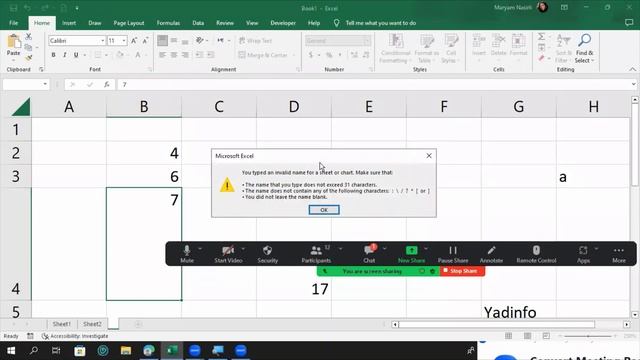
Task: Open the File menu tab
Action: [x=13, y=23]
